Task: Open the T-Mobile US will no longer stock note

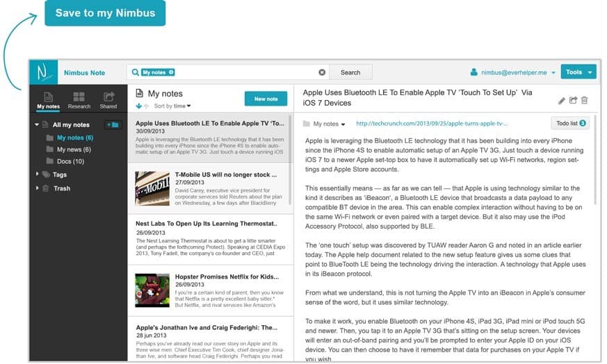Action: coord(210,188)
